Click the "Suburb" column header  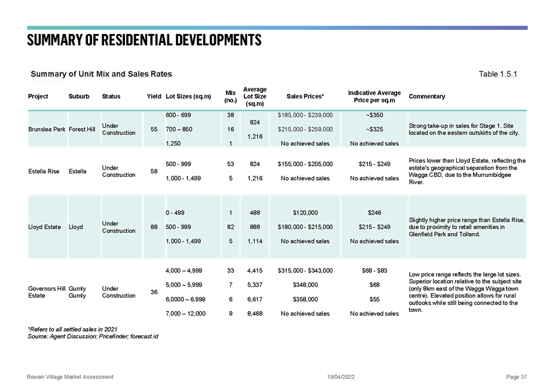coord(79,96)
